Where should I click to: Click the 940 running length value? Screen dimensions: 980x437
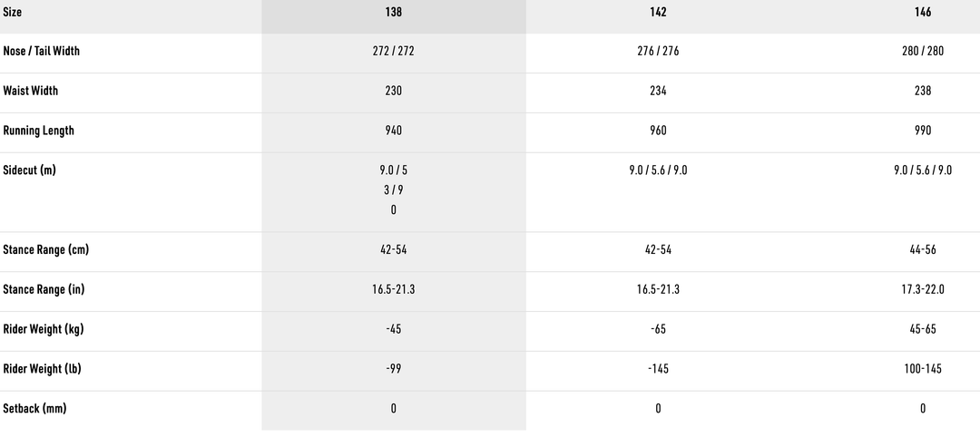pos(394,131)
